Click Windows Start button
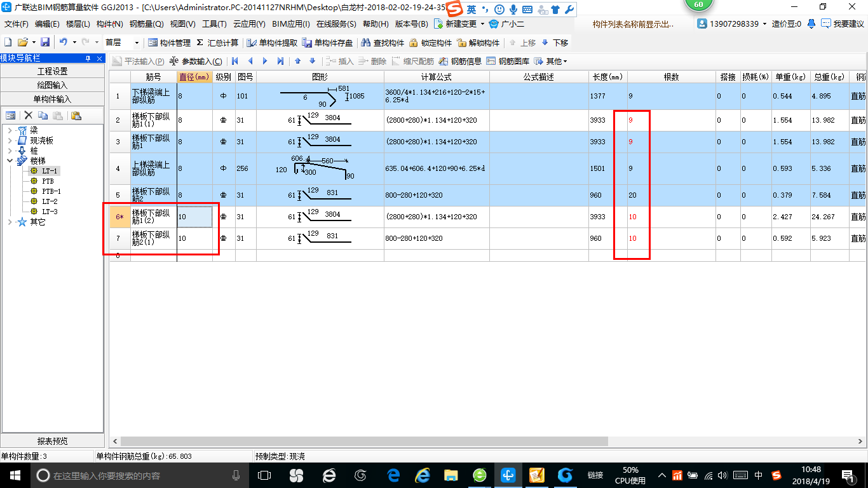The width and height of the screenshot is (868, 488). pos(15,475)
